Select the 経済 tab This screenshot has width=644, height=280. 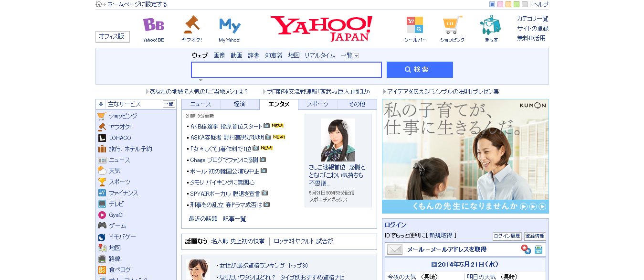(240, 104)
